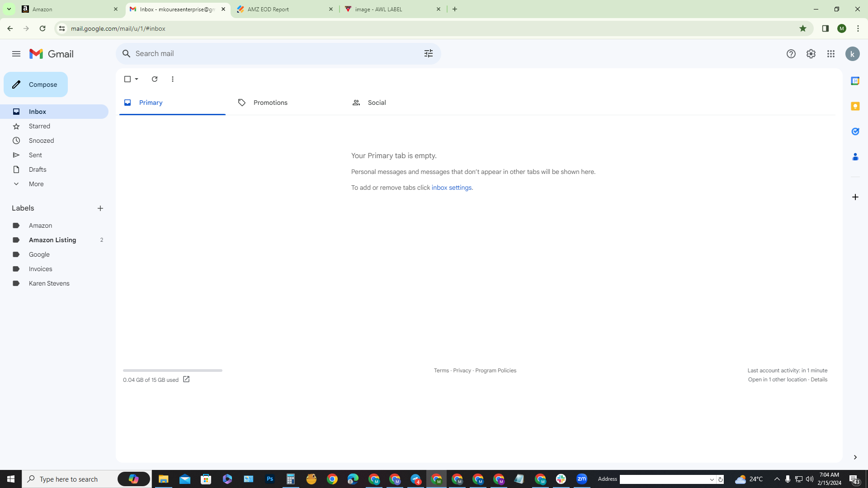Open Gmail Settings gear icon
Viewport: 868px width, 488px height.
pos(811,54)
